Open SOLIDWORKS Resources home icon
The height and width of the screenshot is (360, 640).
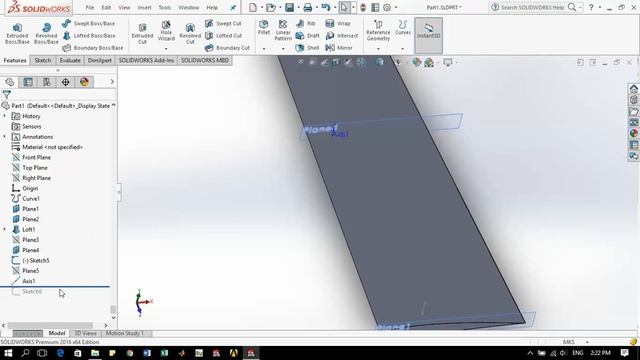(x=633, y=89)
